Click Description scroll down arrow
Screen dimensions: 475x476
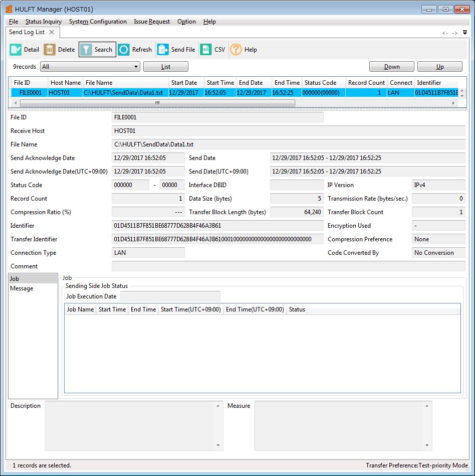(218, 445)
